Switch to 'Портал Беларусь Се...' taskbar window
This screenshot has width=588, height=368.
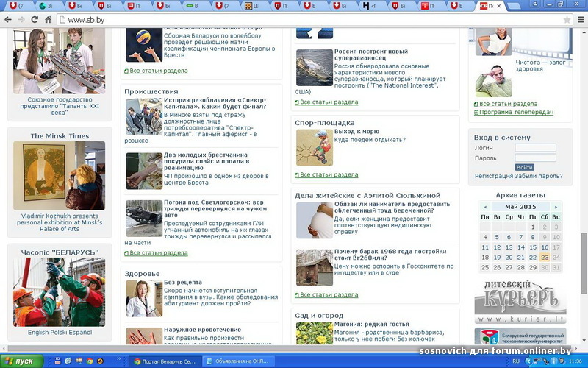tap(165, 361)
